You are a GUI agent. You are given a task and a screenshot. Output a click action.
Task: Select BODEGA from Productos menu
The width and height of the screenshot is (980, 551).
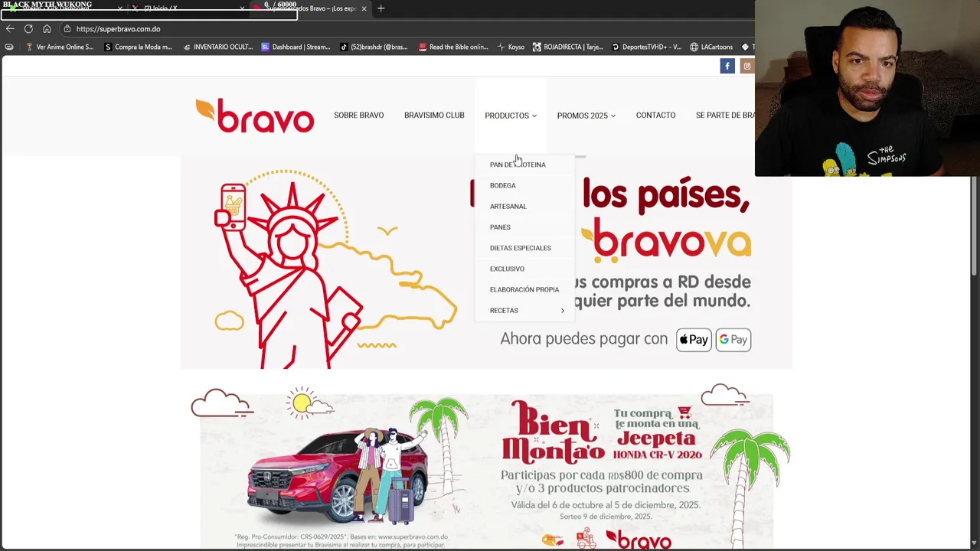click(x=503, y=185)
